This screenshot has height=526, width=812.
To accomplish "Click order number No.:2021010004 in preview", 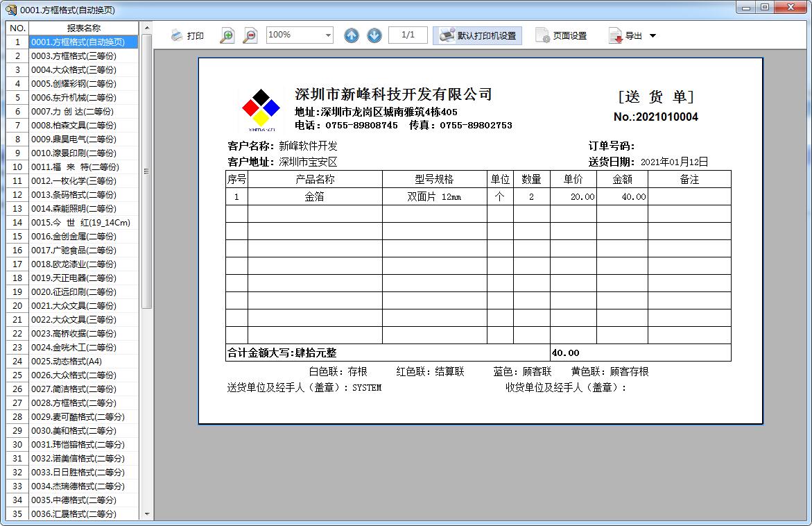I will [x=655, y=117].
